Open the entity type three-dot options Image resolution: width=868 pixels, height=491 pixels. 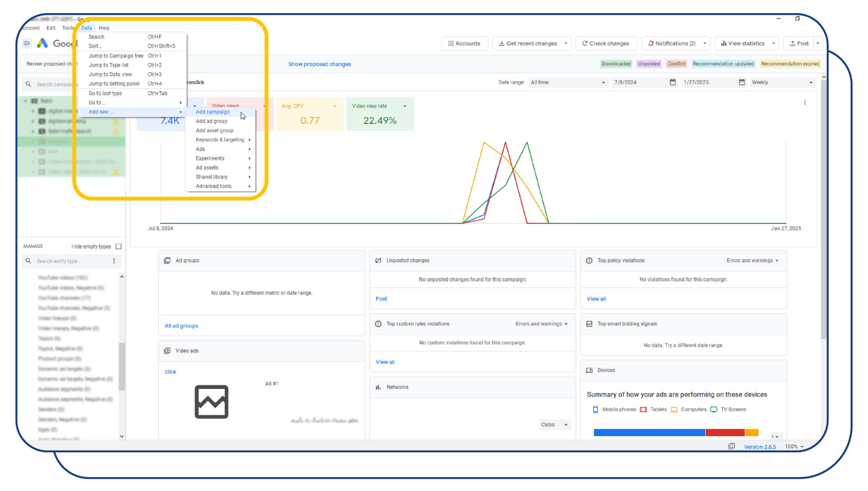click(x=114, y=261)
